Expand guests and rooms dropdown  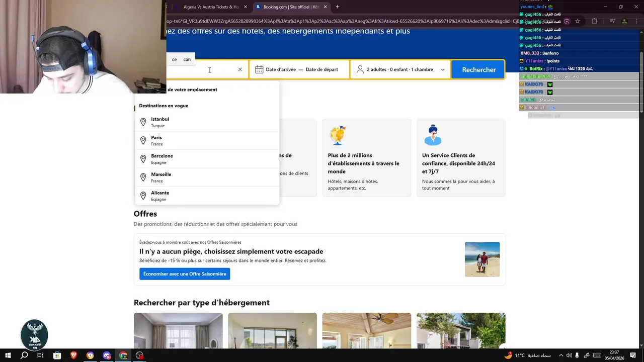[x=443, y=69]
